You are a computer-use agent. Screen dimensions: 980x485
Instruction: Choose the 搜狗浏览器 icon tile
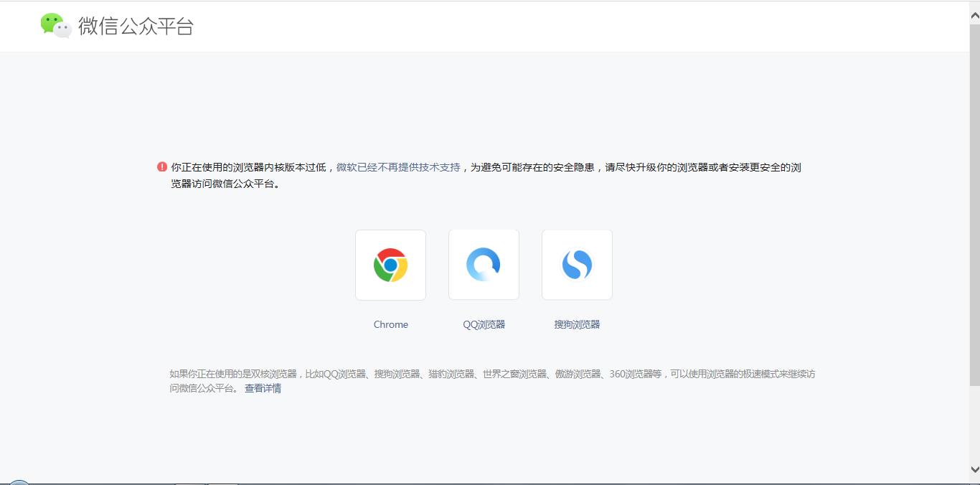pos(577,265)
